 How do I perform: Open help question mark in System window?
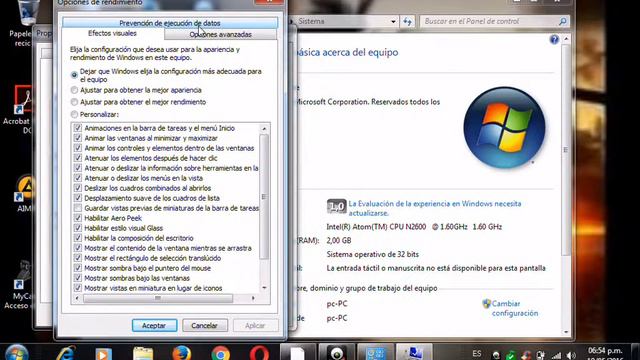tap(554, 39)
